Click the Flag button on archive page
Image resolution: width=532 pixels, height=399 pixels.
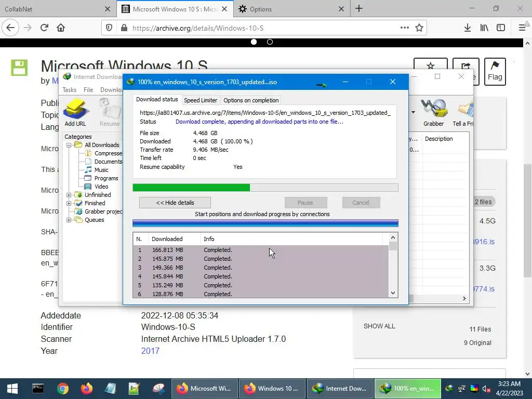[x=495, y=72]
